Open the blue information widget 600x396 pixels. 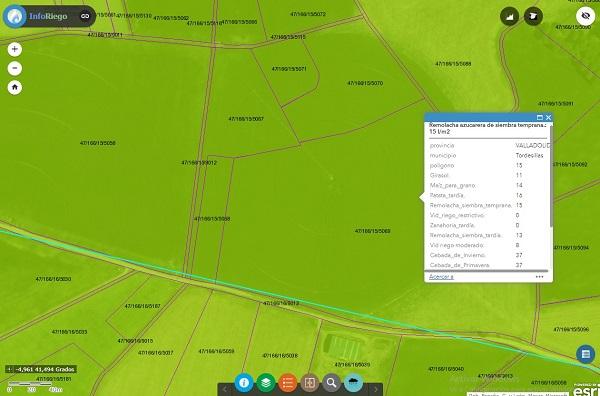(x=244, y=383)
